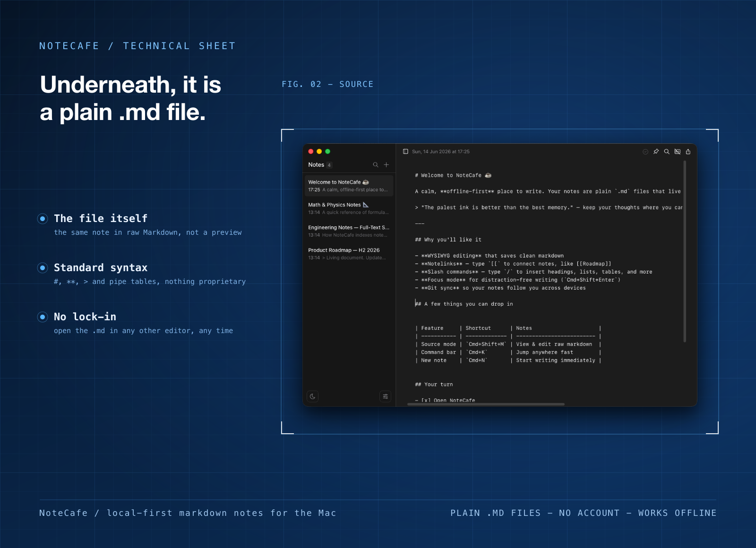Click the '**Notelinks**' bullet line
Screen dimensions: 756x548
[513, 264]
